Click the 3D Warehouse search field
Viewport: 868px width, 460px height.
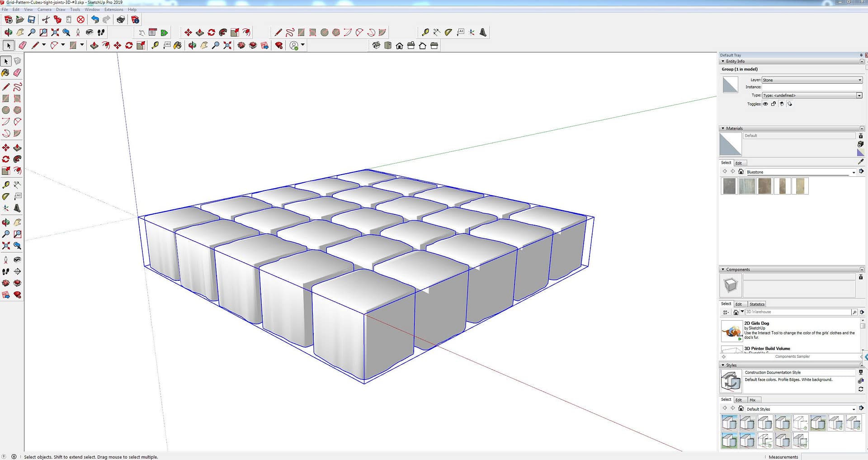(x=797, y=312)
